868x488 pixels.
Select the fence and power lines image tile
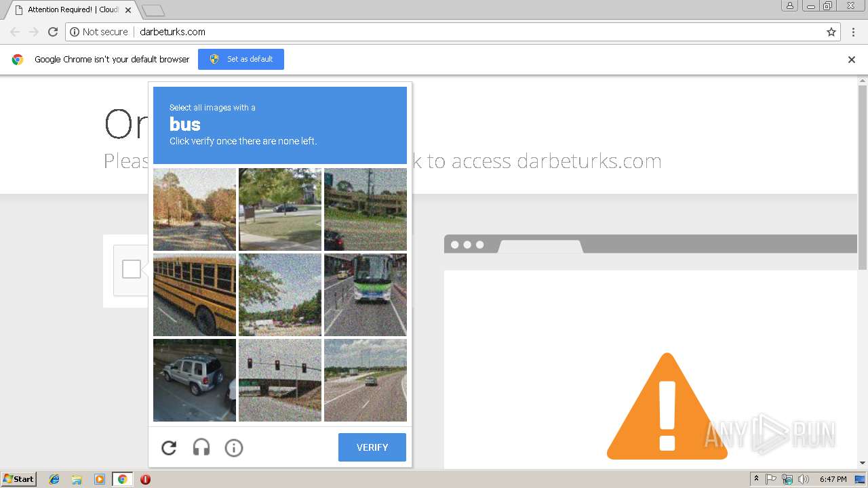366,209
